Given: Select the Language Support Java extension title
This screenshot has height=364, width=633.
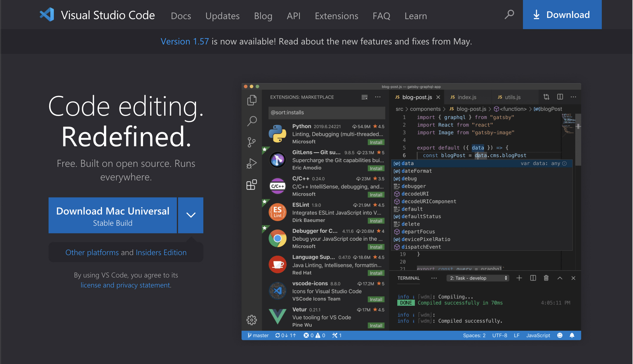Looking at the screenshot, I should tap(313, 257).
